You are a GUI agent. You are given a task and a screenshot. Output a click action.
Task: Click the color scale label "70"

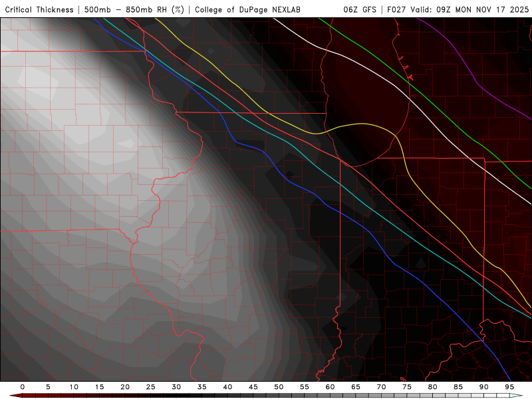[x=381, y=387]
